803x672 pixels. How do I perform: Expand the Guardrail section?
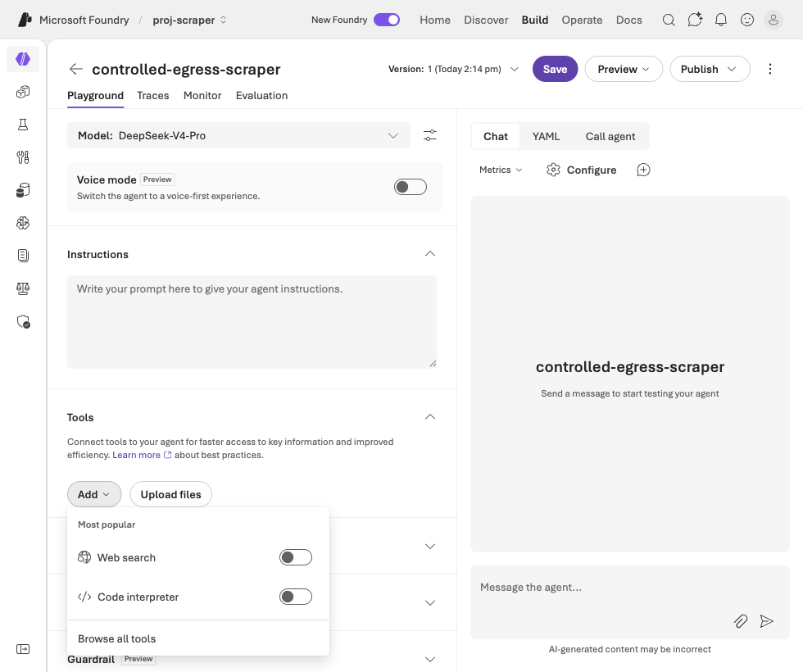pos(430,659)
